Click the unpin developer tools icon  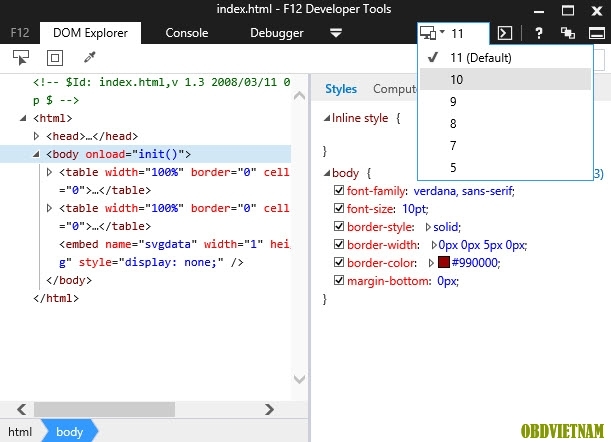click(x=567, y=33)
